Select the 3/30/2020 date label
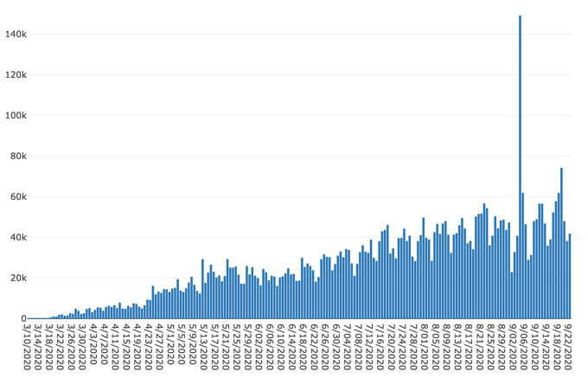 click(x=82, y=346)
